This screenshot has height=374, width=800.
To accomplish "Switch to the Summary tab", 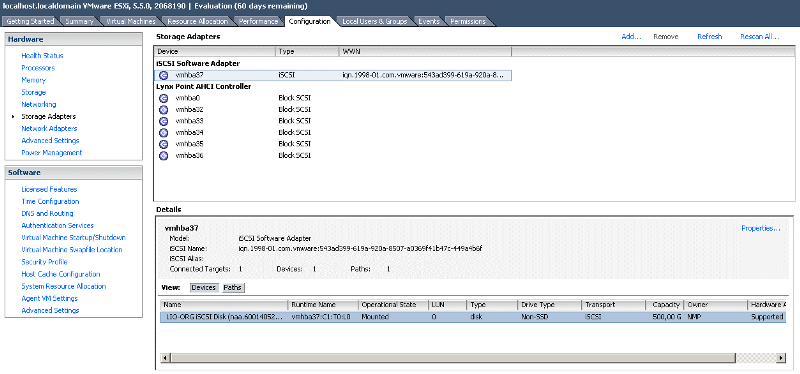I will point(80,21).
